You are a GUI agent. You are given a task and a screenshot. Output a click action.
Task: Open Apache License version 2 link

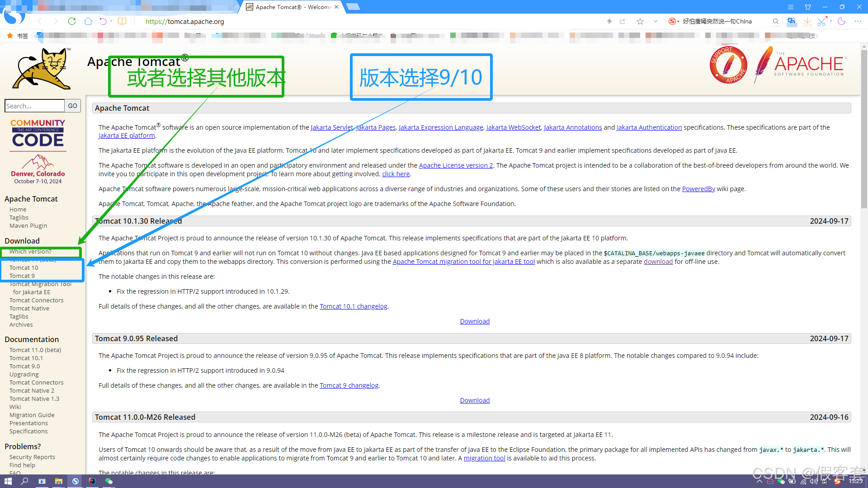(x=456, y=165)
